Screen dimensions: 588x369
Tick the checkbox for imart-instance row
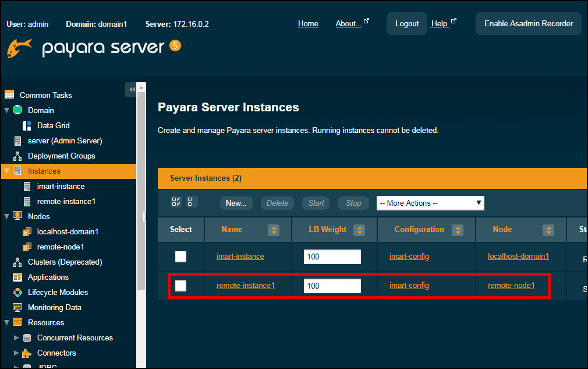(x=181, y=256)
